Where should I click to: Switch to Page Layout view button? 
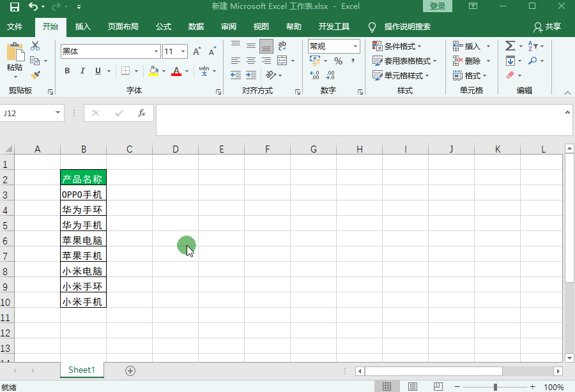(x=413, y=386)
